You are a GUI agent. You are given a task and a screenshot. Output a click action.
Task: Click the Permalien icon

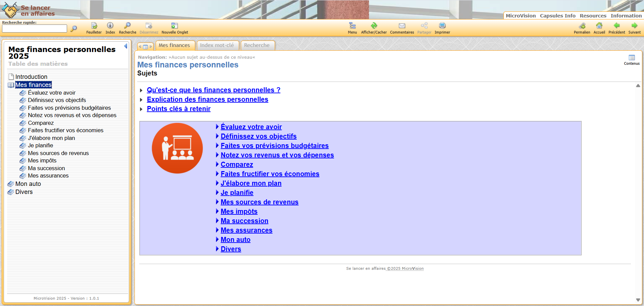point(582,26)
